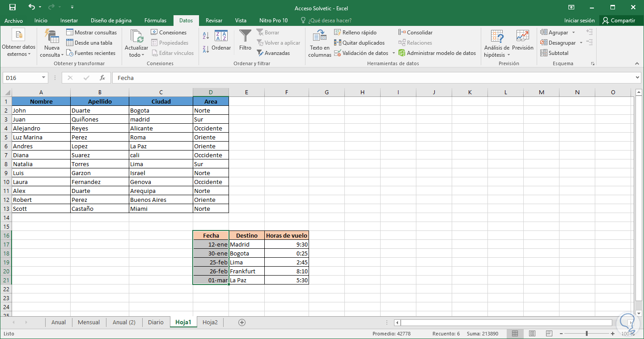Create a Nueva consulta
Viewport: 644px width, 339px height.
coord(51,43)
